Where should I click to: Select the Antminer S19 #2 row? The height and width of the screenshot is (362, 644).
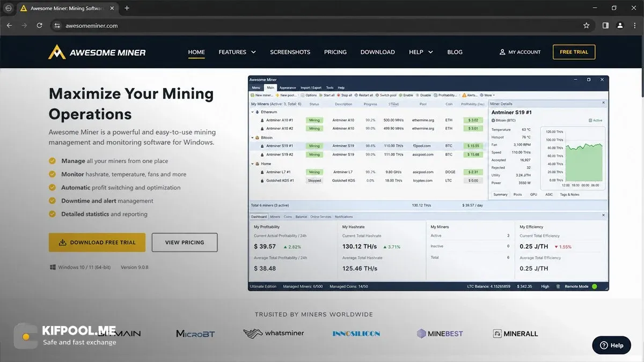point(369,154)
